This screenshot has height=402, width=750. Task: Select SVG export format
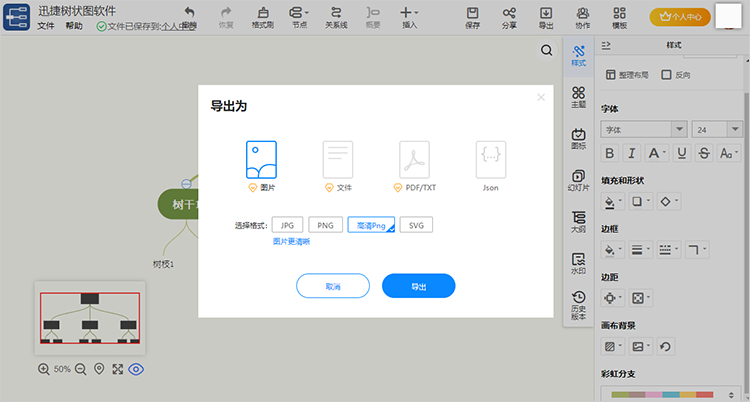click(416, 226)
